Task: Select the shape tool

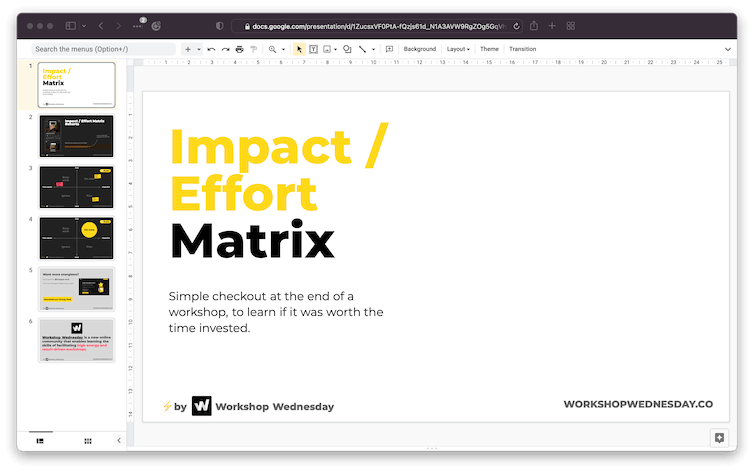Action: pyautogui.click(x=347, y=49)
